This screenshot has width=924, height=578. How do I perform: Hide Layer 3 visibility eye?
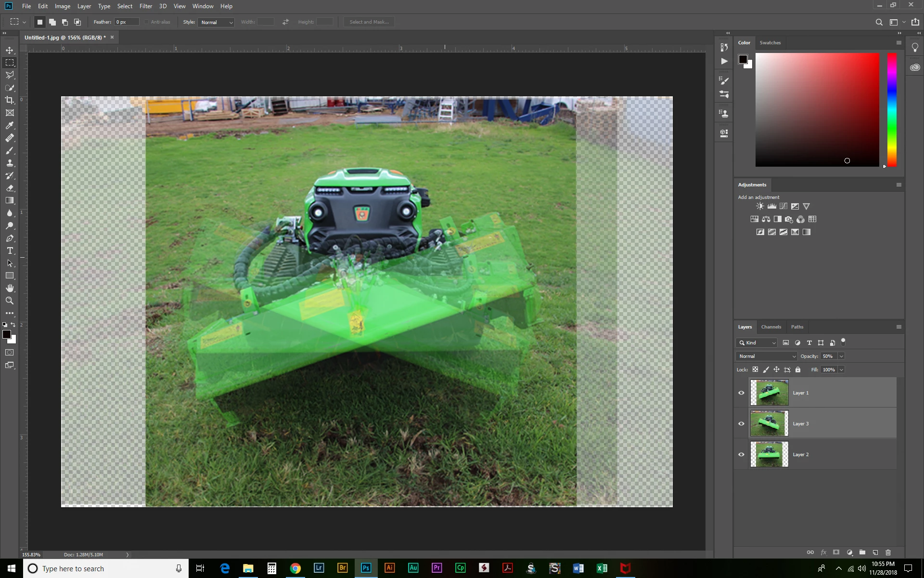coord(741,423)
